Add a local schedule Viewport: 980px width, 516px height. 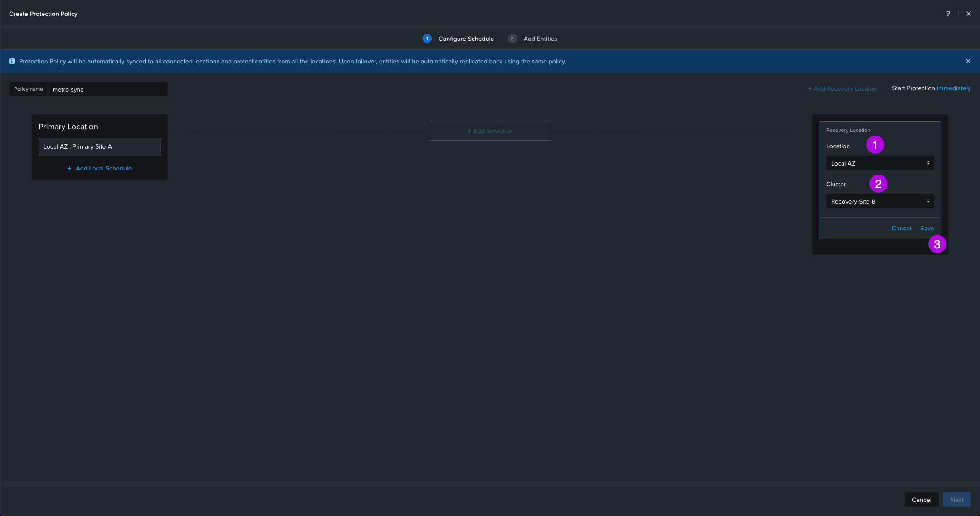tap(99, 168)
